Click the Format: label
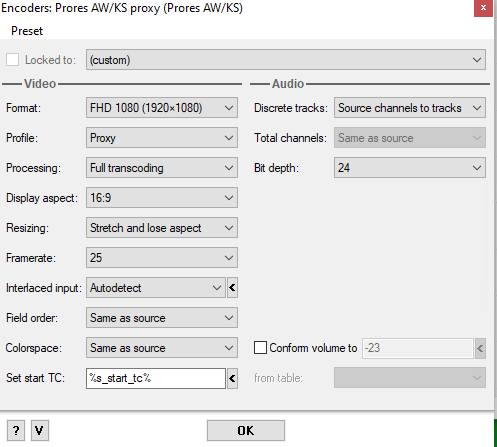 pos(23,108)
